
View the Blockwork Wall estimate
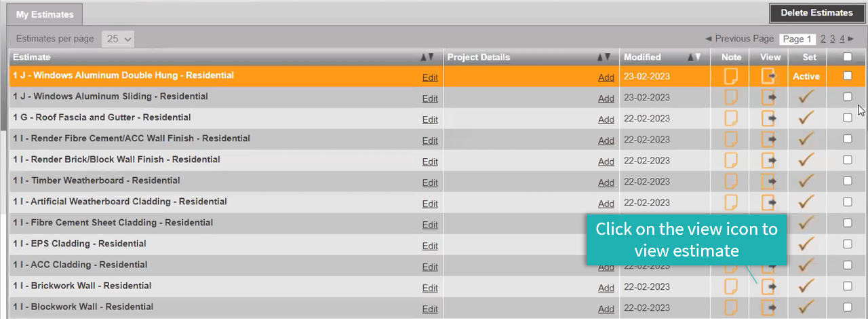point(769,307)
